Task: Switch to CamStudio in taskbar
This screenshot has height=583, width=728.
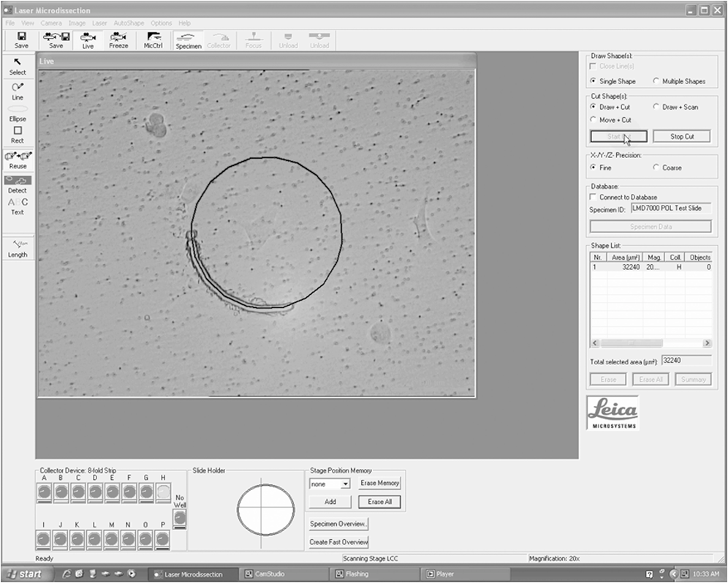Action: click(284, 574)
